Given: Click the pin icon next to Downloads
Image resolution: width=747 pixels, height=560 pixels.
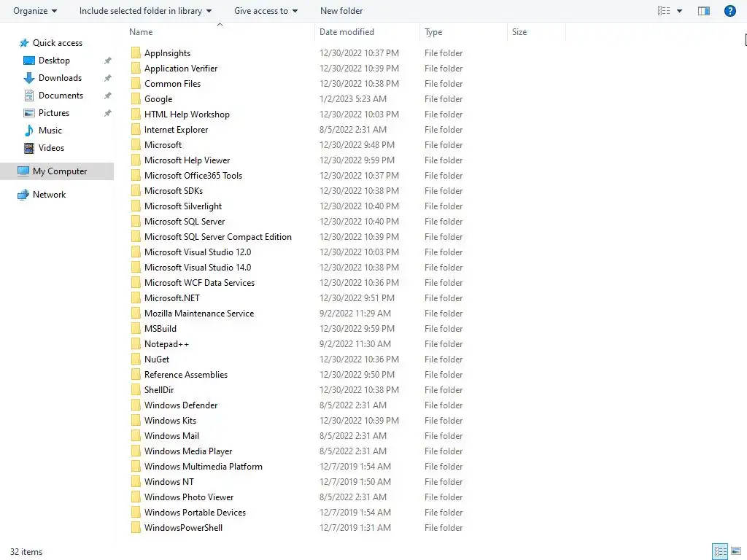Looking at the screenshot, I should [x=108, y=78].
